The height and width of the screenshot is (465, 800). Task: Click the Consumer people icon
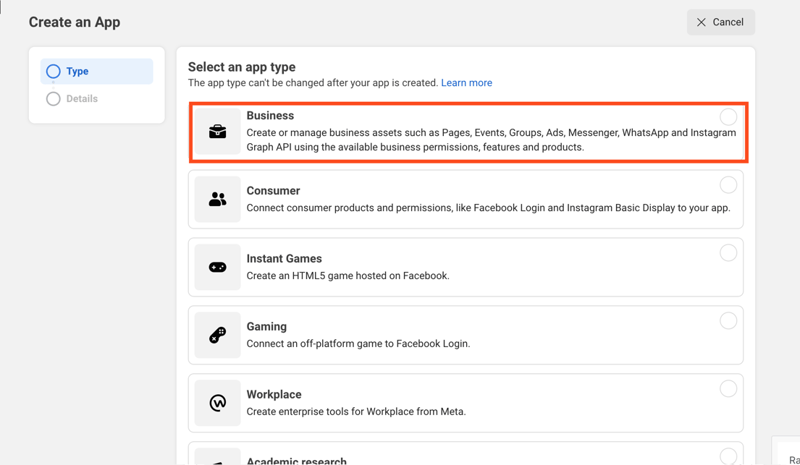(x=217, y=199)
